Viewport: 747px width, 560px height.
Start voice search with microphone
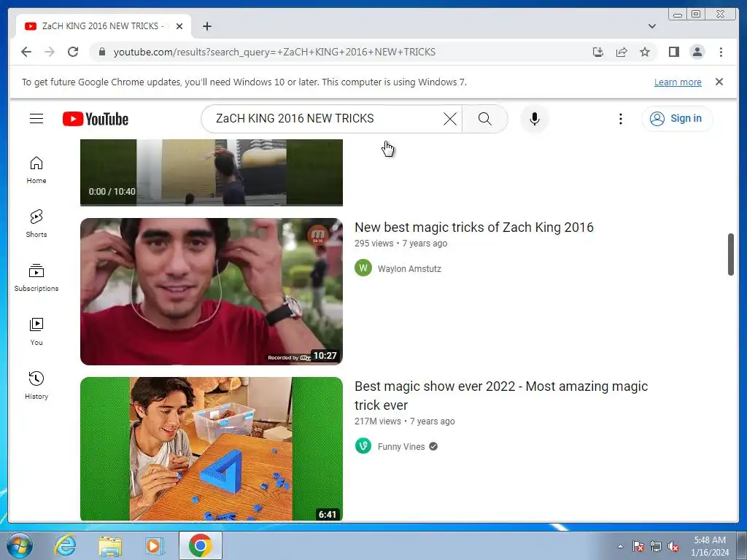[x=535, y=119]
